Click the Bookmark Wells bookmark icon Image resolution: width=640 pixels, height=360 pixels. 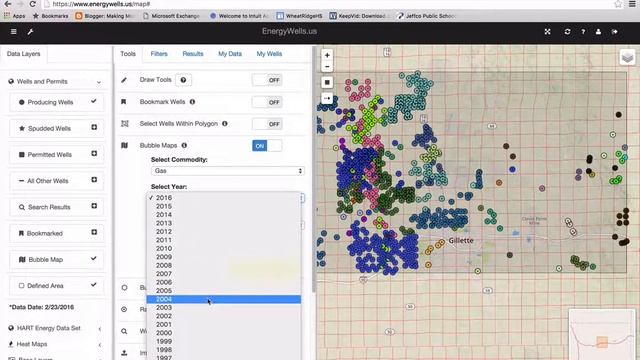pyautogui.click(x=124, y=102)
